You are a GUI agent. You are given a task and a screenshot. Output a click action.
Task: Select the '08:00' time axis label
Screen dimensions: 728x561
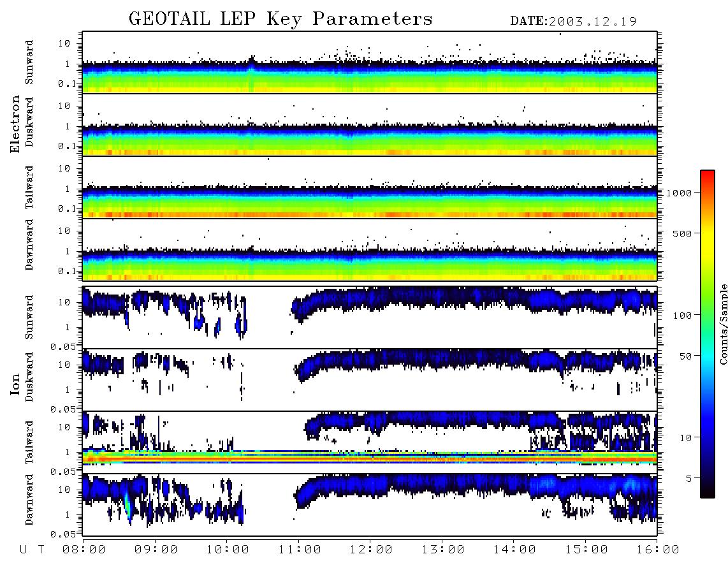coord(84,550)
